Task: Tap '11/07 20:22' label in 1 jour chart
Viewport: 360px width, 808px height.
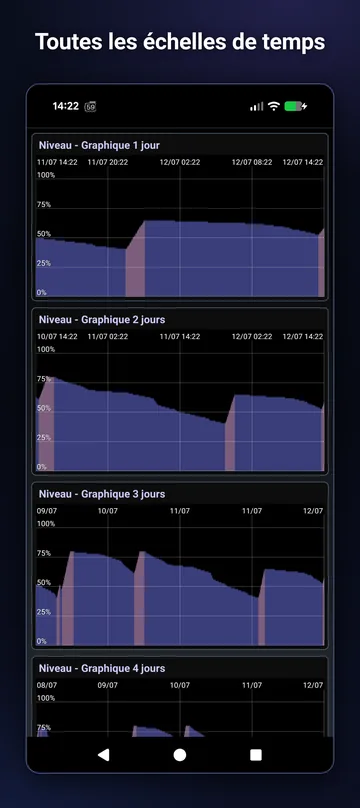Action: (108, 162)
